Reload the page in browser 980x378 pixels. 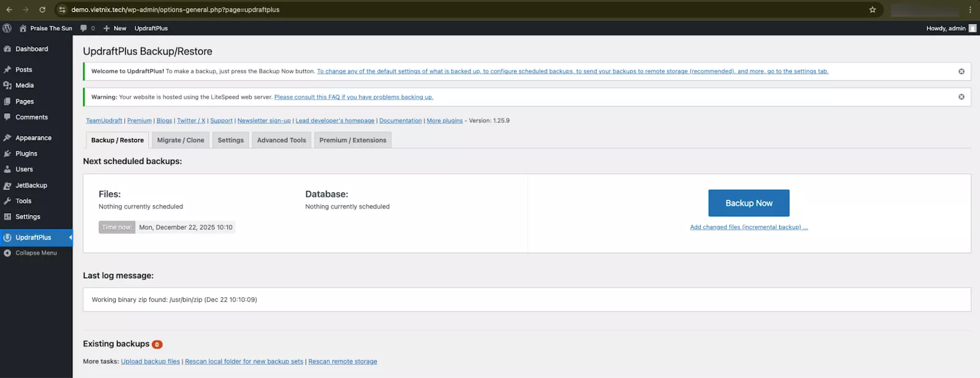tap(42, 10)
